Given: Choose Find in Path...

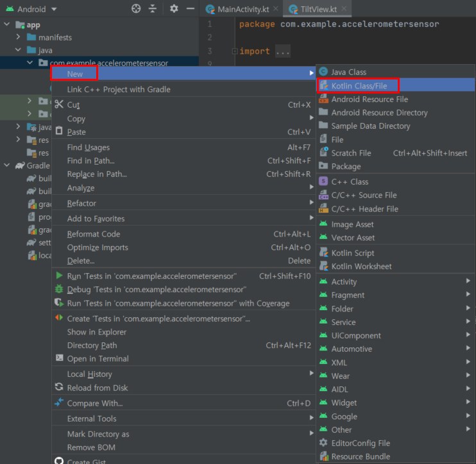Looking at the screenshot, I should pyautogui.click(x=183, y=161).
